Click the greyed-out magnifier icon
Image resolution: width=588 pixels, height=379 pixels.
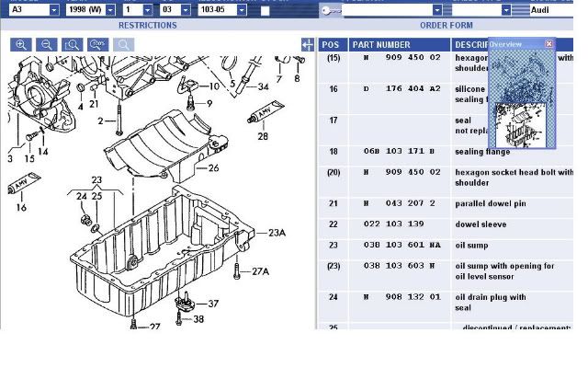pos(123,45)
